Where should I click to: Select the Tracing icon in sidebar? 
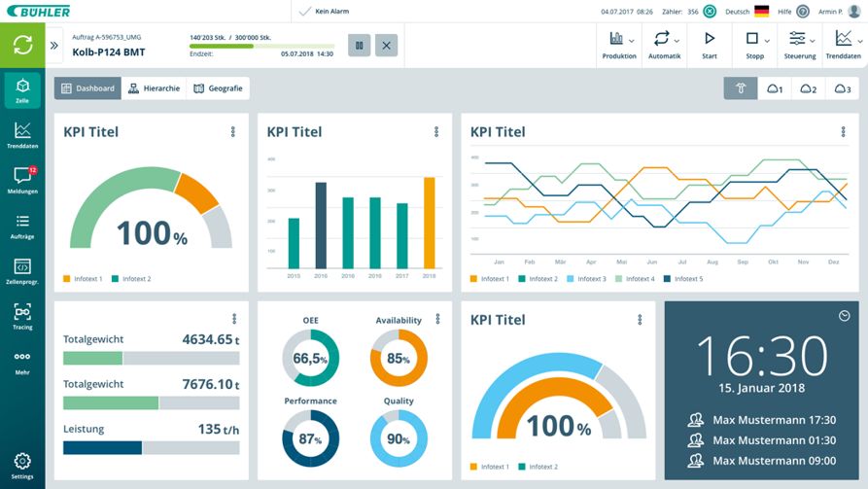coord(22,316)
